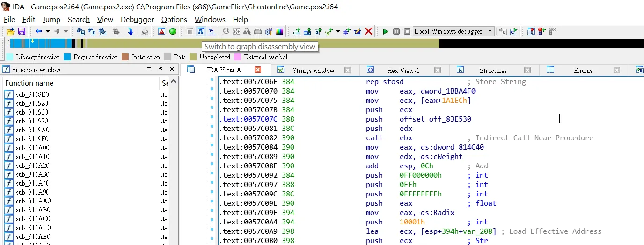Click the printer icon in toolbar
This screenshot has height=245, width=644.
257,31
